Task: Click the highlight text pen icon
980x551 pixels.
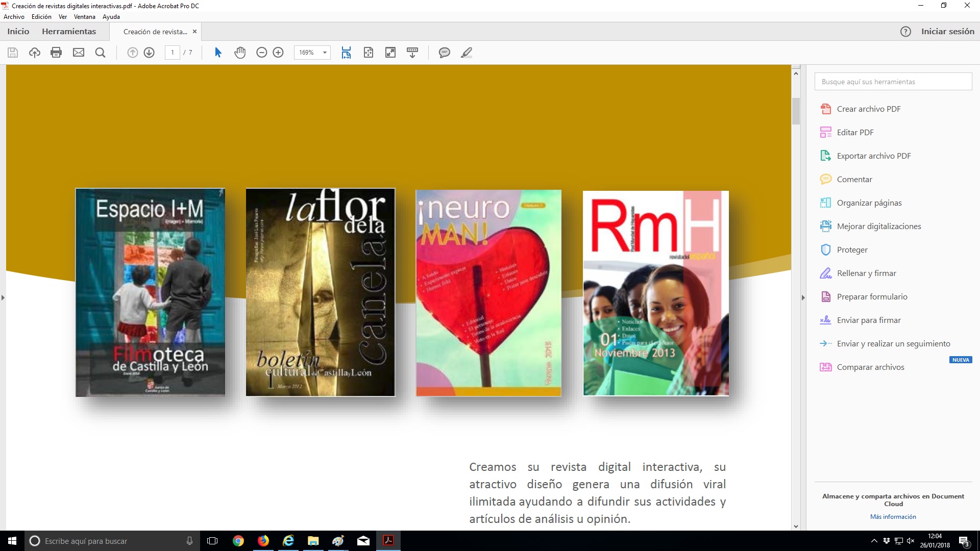Action: coord(466,53)
